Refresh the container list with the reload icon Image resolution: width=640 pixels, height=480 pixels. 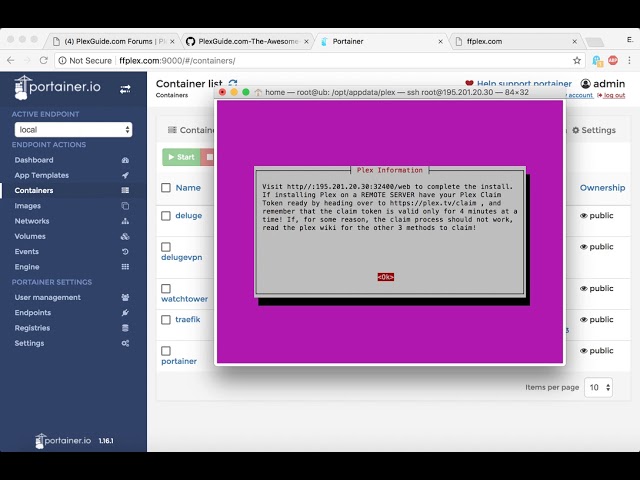coord(233,83)
